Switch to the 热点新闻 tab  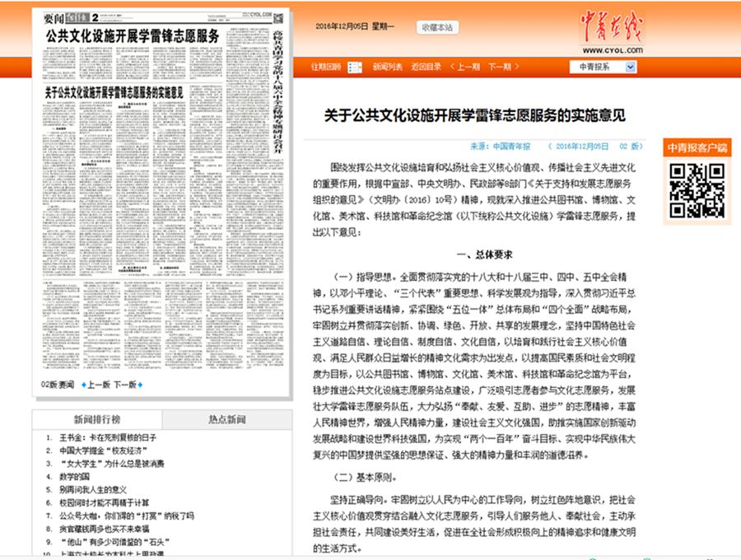(x=227, y=419)
